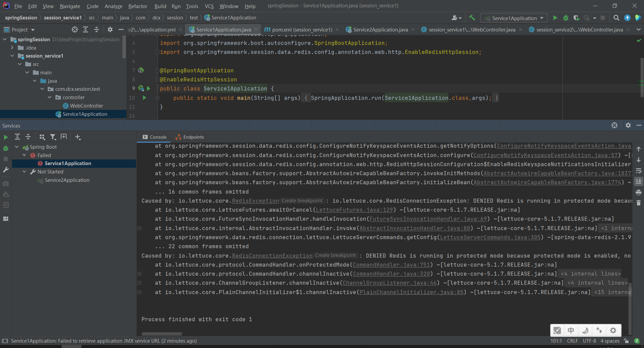Open Filter dropdown in Services toolbar
The image size is (644, 348).
[53, 137]
